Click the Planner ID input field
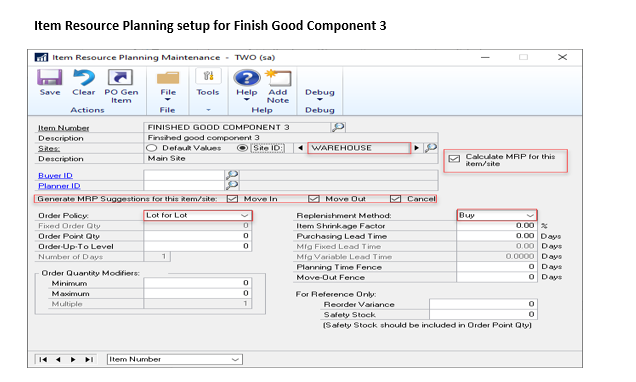Screen dimensions: 636x382 click(x=184, y=185)
